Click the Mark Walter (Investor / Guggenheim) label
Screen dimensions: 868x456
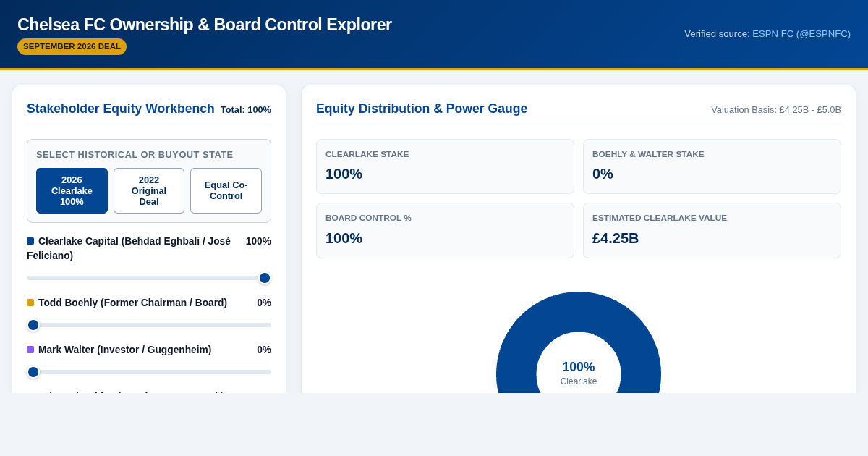coord(124,350)
